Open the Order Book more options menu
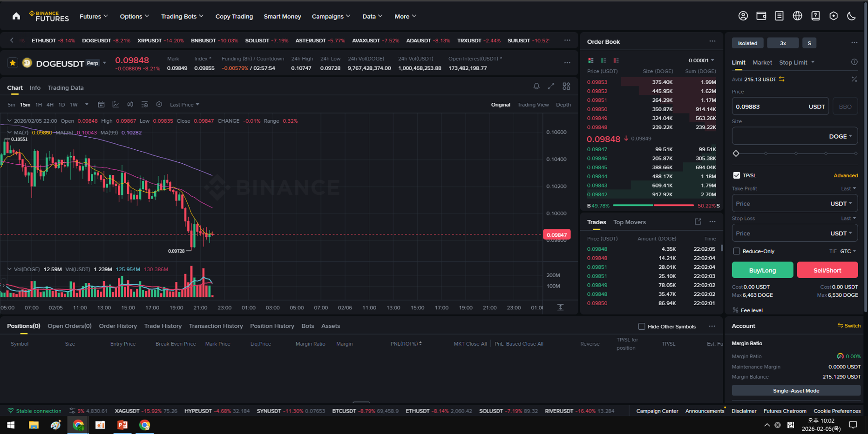Screen dimensions: 868x434 click(x=712, y=41)
